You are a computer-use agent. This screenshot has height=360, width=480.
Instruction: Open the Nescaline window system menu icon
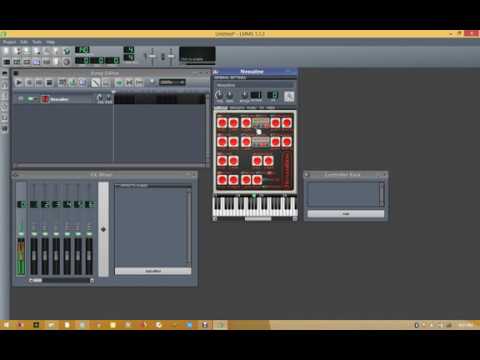[216, 72]
